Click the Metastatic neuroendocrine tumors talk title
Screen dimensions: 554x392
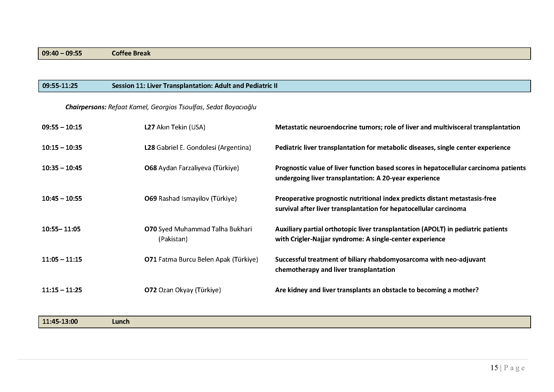397,127
